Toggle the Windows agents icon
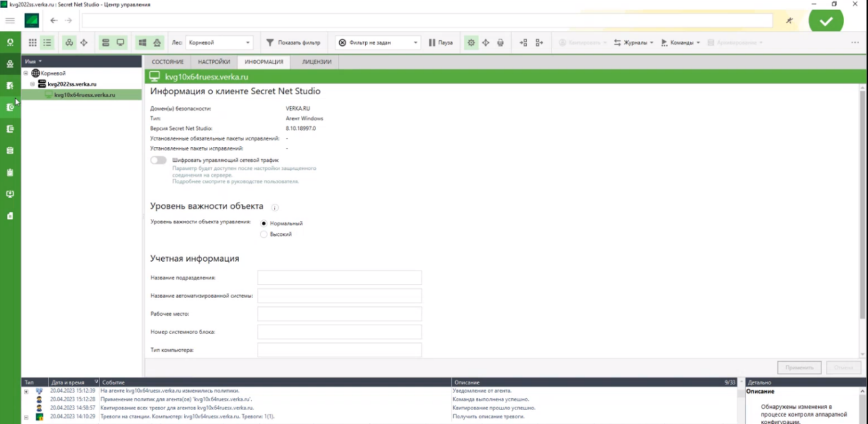The width and height of the screenshot is (868, 424). coord(142,43)
